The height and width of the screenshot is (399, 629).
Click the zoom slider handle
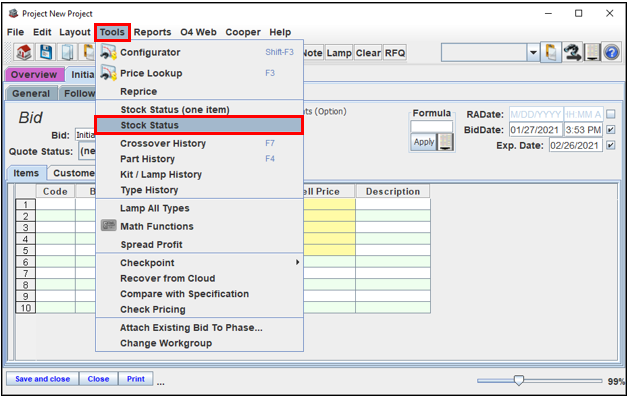pyautogui.click(x=519, y=380)
